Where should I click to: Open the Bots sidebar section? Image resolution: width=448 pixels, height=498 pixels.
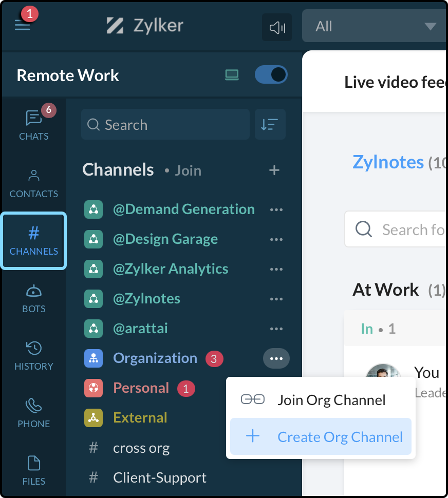pyautogui.click(x=34, y=299)
